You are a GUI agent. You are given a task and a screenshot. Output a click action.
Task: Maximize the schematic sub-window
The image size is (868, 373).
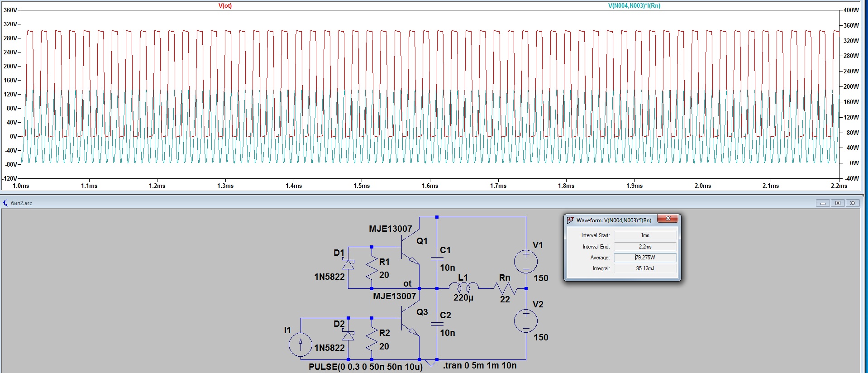pyautogui.click(x=838, y=203)
